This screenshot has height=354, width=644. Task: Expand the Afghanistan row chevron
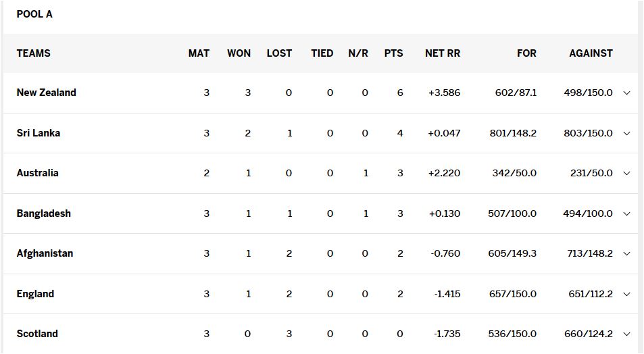pyautogui.click(x=626, y=254)
